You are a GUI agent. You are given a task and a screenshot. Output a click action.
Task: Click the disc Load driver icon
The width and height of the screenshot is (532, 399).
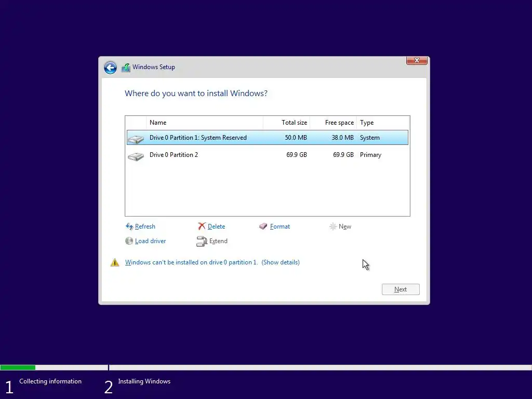pos(129,241)
